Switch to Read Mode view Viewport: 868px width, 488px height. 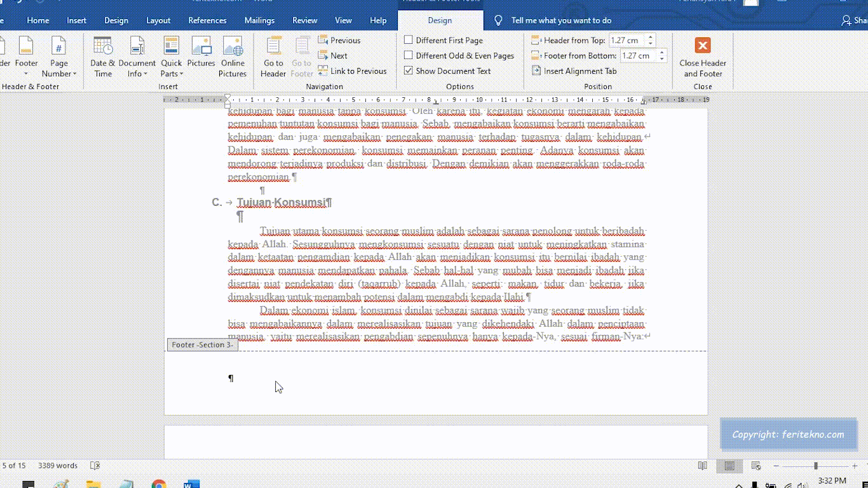(702, 466)
